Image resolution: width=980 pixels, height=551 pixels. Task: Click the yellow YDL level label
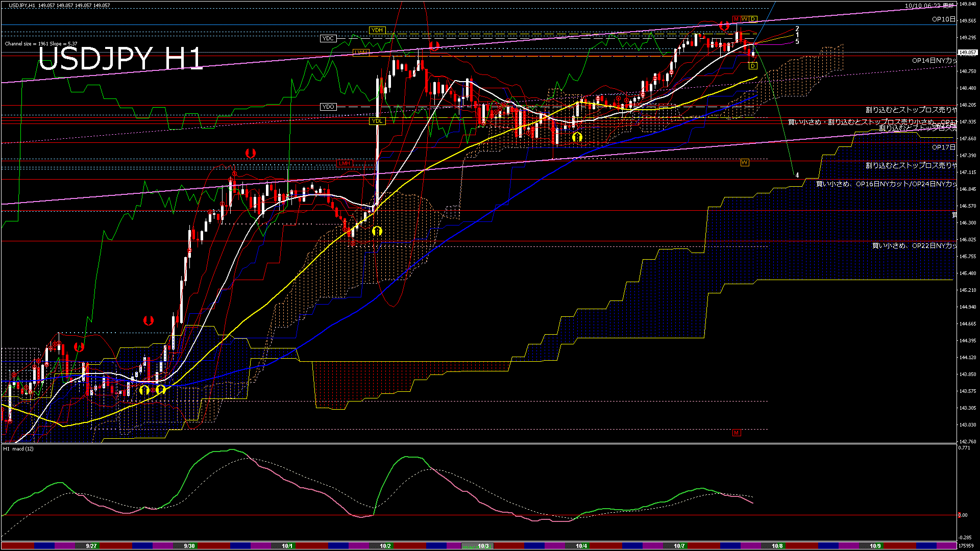point(377,121)
